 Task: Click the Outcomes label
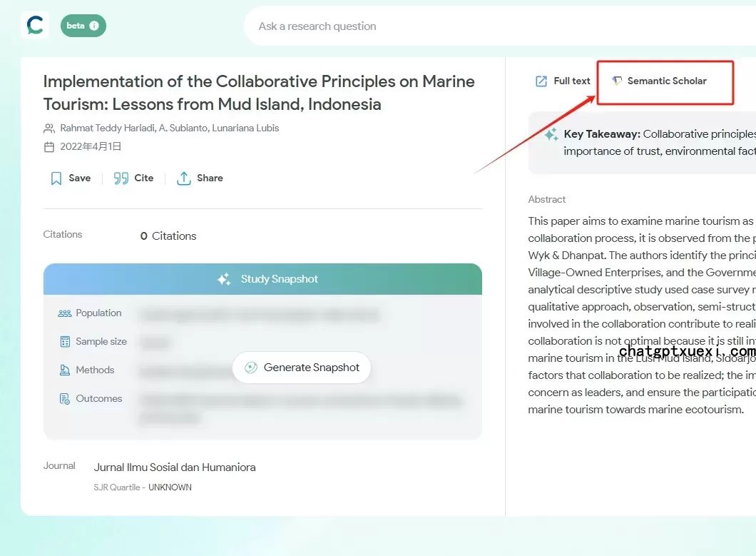pyautogui.click(x=99, y=398)
